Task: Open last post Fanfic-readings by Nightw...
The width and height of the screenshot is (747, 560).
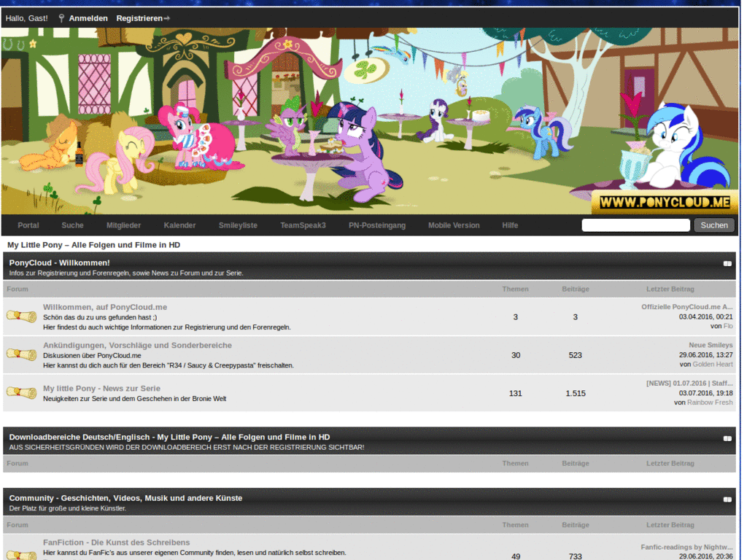Action: [x=686, y=547]
